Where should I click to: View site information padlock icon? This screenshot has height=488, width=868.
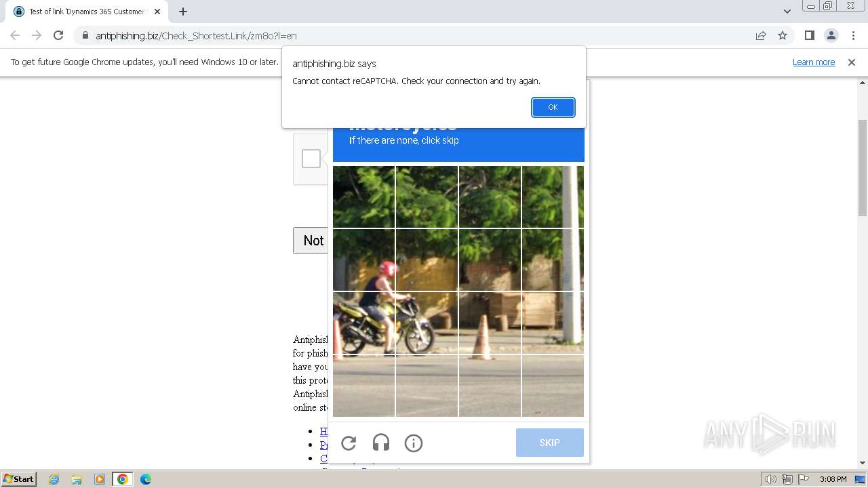click(x=85, y=36)
